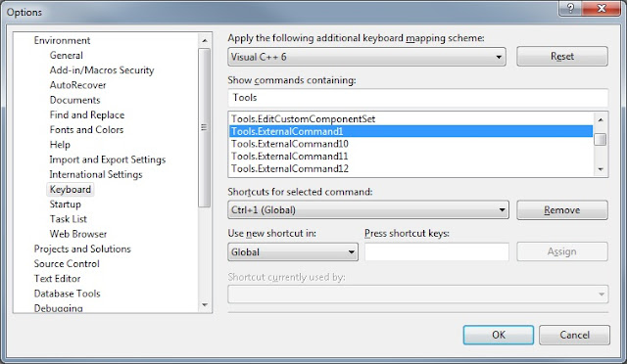This screenshot has height=364, width=627.
Task: Focus the Press shortcut keys input box
Action: pyautogui.click(x=437, y=252)
